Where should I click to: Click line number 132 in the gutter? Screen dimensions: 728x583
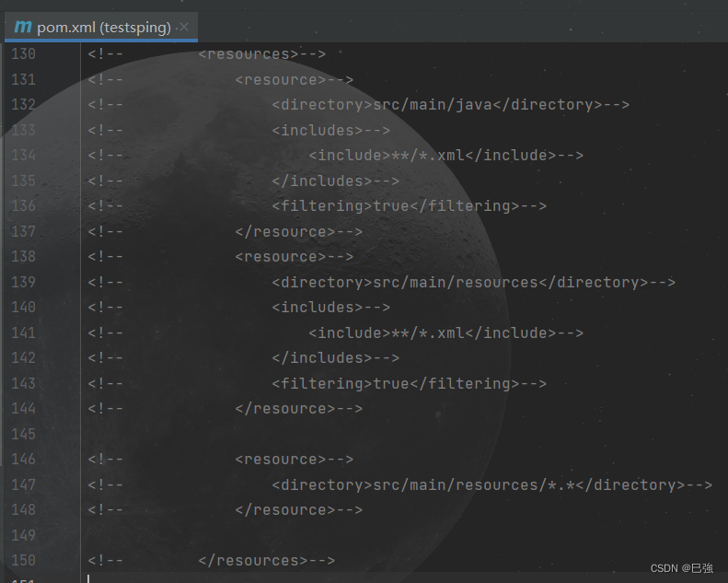point(23,104)
